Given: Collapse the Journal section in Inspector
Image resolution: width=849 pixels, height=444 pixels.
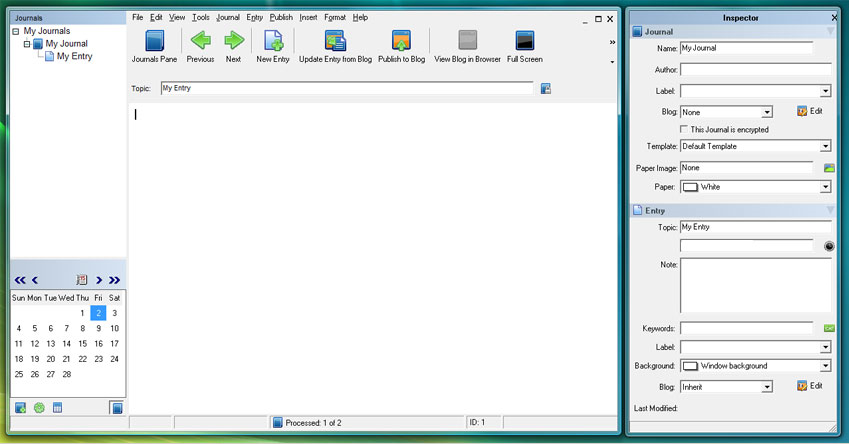Looking at the screenshot, I should point(829,32).
